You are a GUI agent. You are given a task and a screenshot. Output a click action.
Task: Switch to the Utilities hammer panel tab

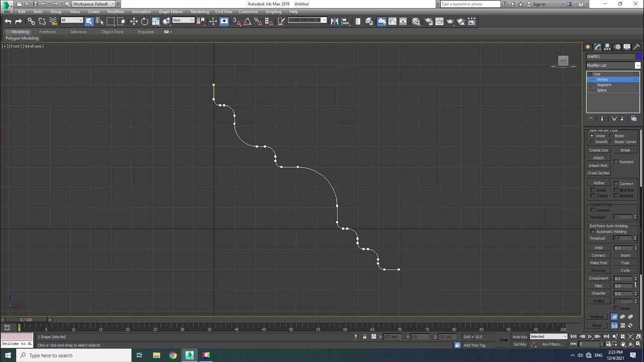(x=636, y=47)
